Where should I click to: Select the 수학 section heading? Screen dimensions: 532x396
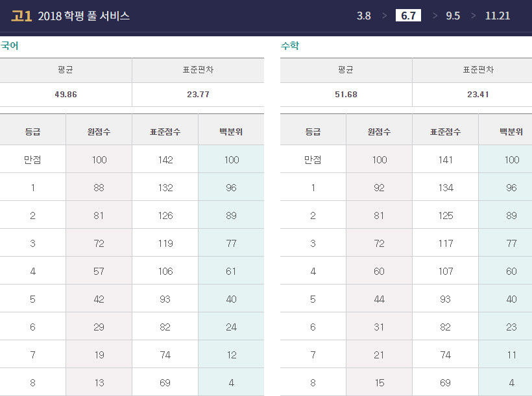pyautogui.click(x=290, y=46)
